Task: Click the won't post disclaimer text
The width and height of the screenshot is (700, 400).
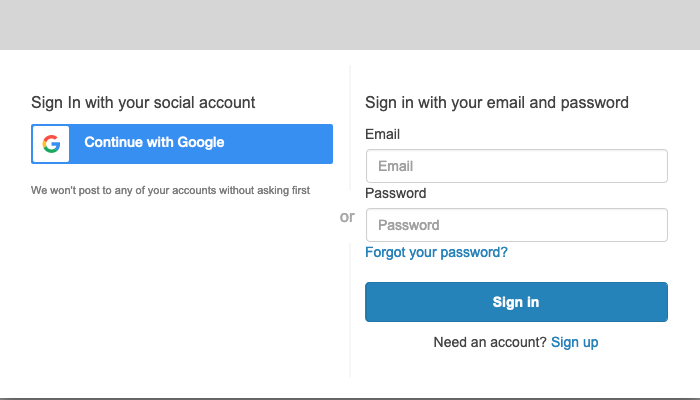Action: [170, 191]
